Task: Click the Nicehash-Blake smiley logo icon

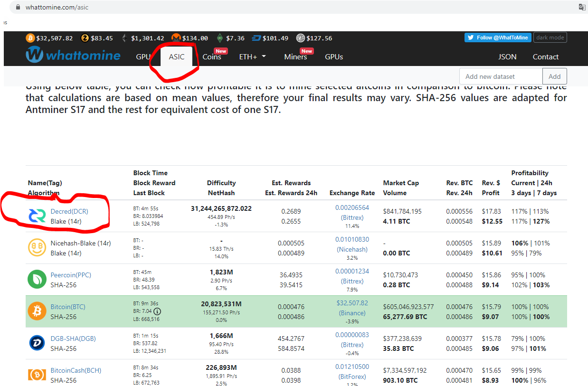Action: (x=37, y=248)
